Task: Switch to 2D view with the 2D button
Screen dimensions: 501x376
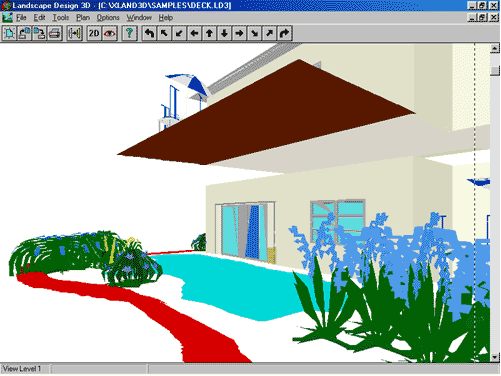Action: click(x=94, y=33)
